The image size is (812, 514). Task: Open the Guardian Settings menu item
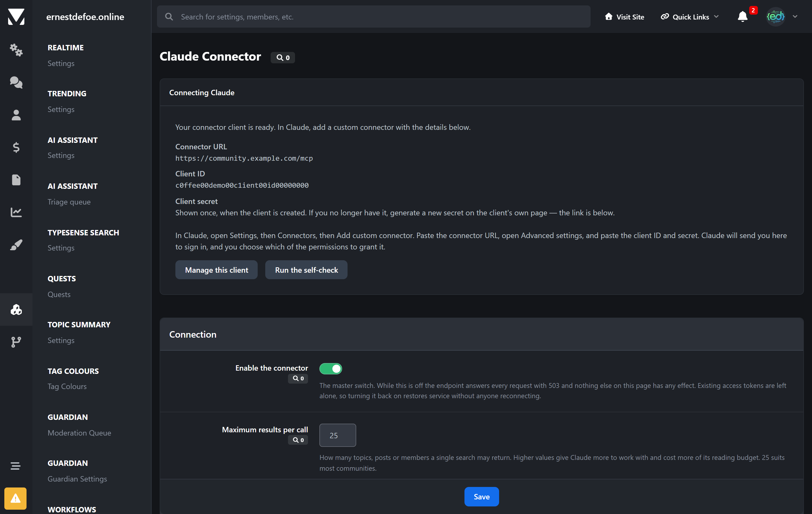(77, 479)
